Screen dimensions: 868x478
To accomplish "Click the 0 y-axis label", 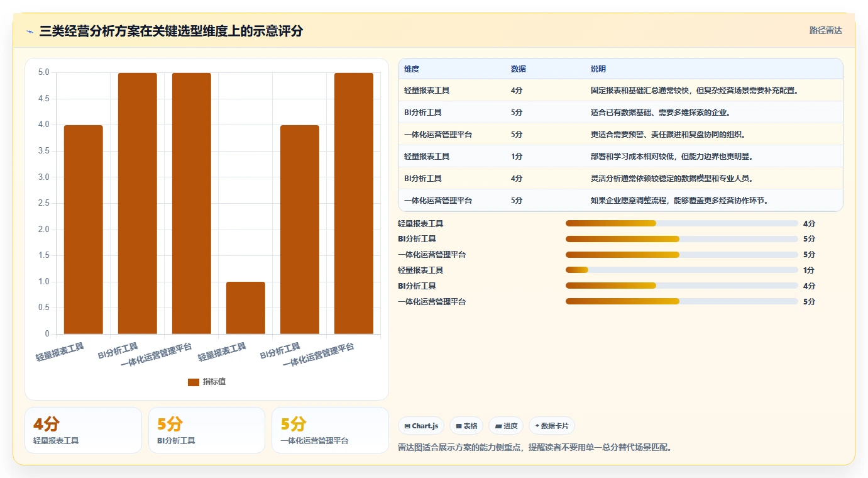I will coord(47,334).
